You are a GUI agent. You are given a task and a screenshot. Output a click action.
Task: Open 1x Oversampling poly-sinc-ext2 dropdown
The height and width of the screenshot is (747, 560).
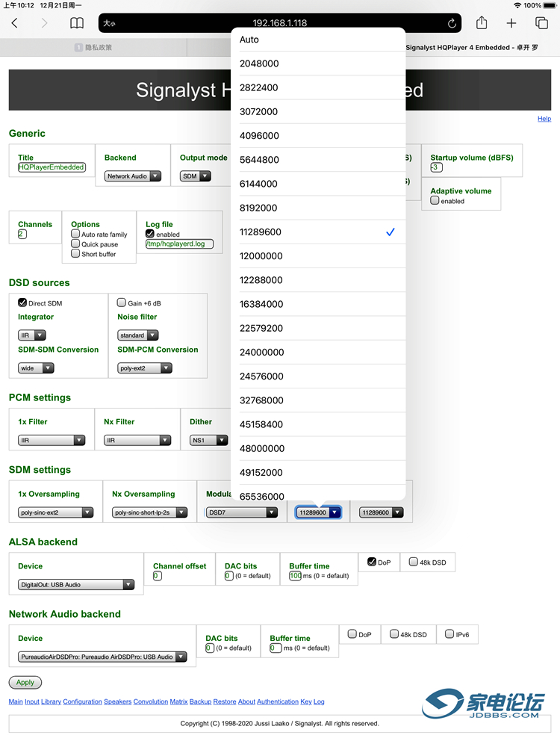click(x=56, y=512)
